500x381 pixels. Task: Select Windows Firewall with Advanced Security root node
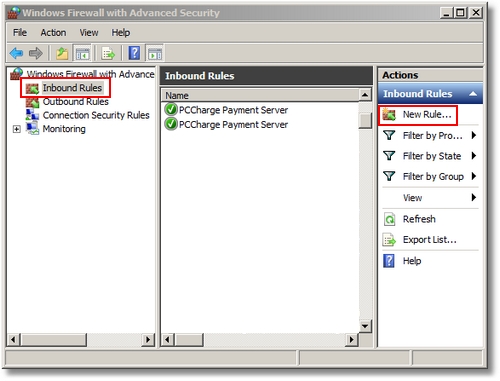point(90,74)
